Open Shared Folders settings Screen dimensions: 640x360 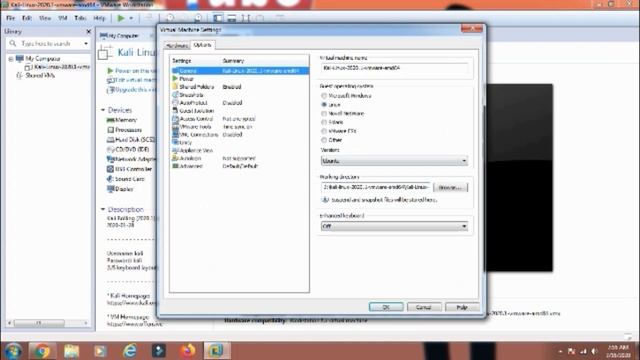(240, 87)
